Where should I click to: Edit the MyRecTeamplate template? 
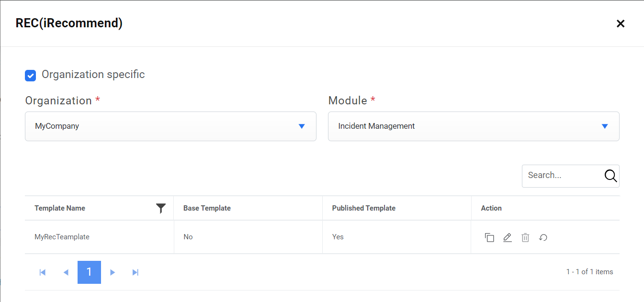coord(508,237)
